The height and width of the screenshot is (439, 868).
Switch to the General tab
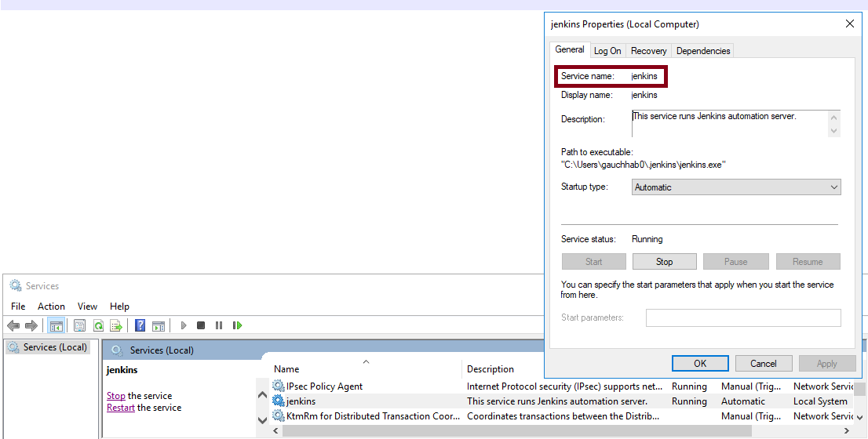point(570,49)
